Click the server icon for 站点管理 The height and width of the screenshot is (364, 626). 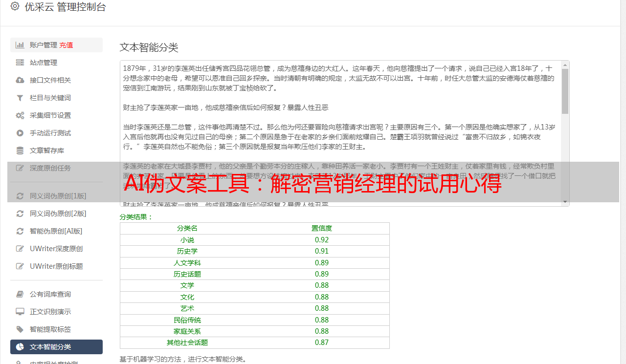coord(20,63)
